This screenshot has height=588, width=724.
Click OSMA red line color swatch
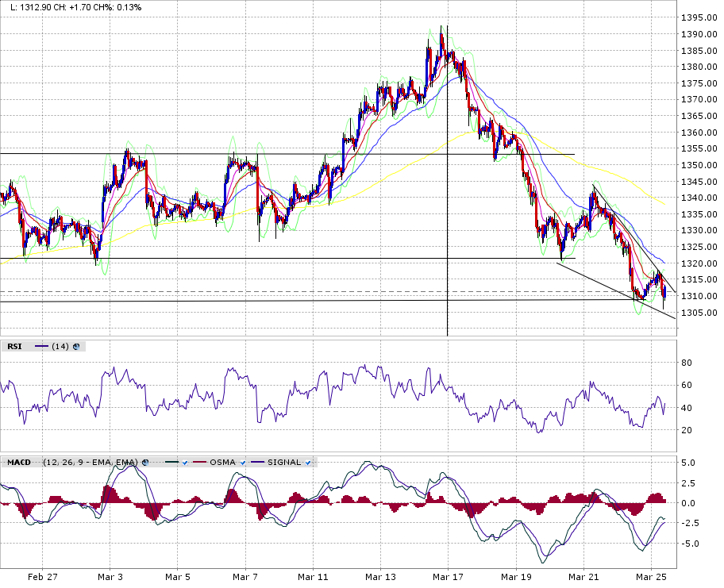[200, 463]
